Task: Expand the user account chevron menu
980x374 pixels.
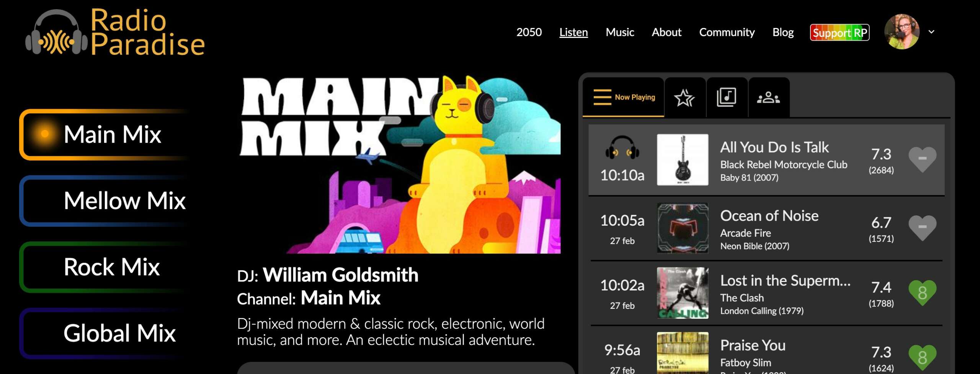Action: point(931,32)
